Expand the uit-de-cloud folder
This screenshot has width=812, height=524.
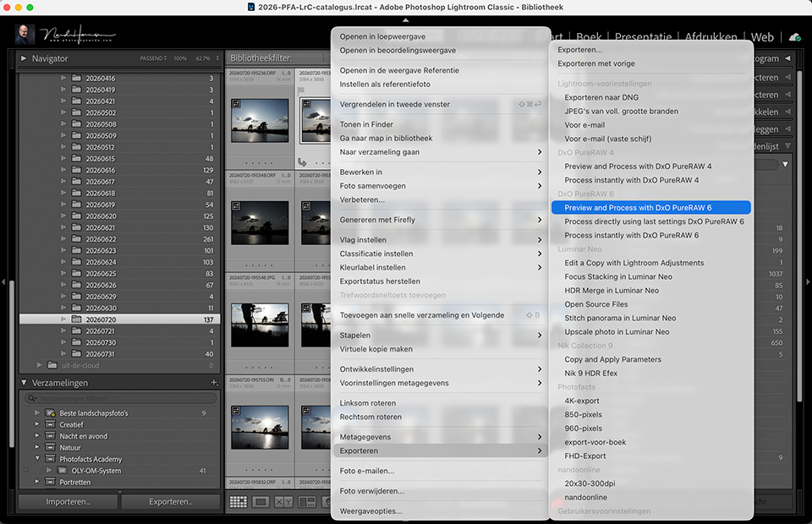point(40,365)
